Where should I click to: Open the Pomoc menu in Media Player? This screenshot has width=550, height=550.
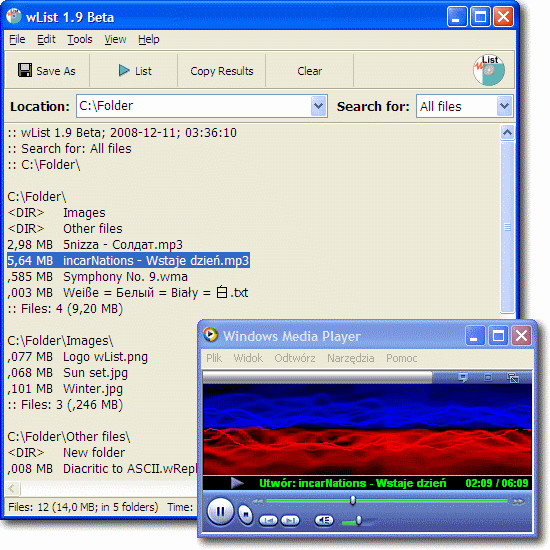(402, 358)
